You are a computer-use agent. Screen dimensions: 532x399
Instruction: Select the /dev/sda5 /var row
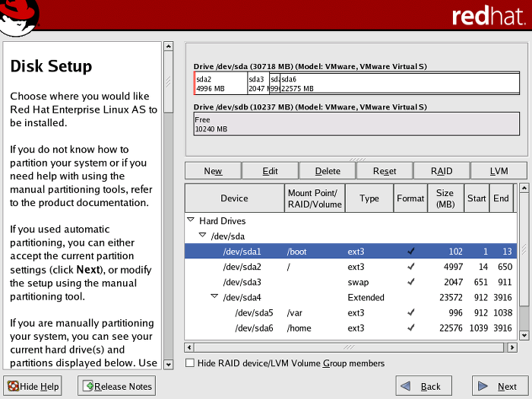coord(351,312)
